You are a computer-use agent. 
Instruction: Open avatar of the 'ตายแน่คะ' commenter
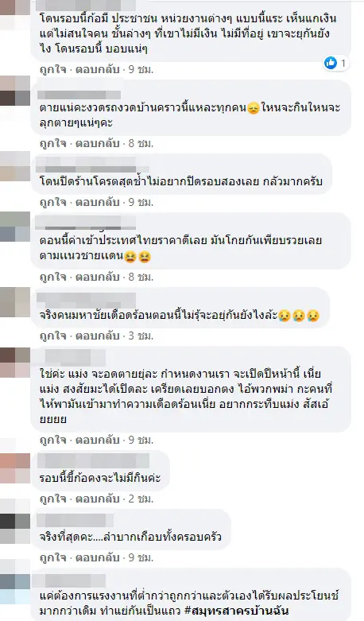point(15,91)
